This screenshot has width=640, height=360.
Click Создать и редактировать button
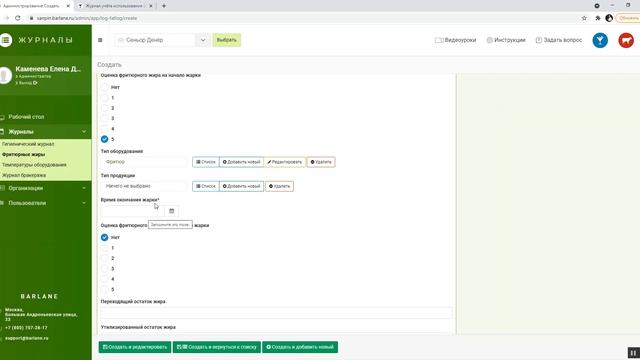tap(135, 347)
